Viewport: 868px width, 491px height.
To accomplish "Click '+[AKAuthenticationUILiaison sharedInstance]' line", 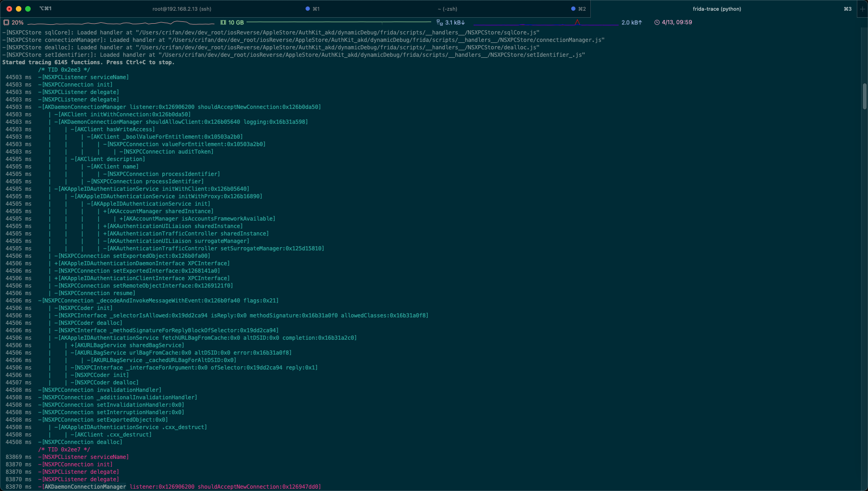I will tap(173, 226).
